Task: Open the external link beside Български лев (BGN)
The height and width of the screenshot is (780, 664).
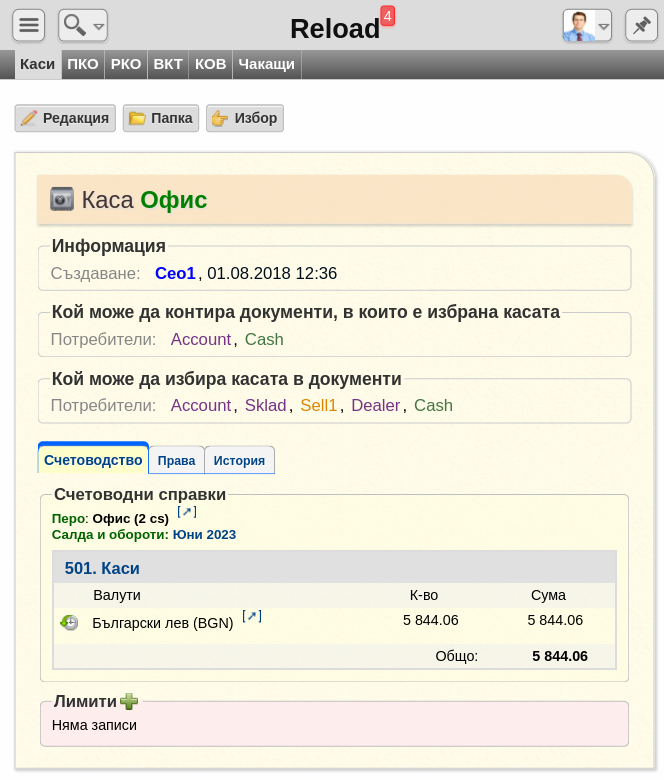Action: [252, 616]
